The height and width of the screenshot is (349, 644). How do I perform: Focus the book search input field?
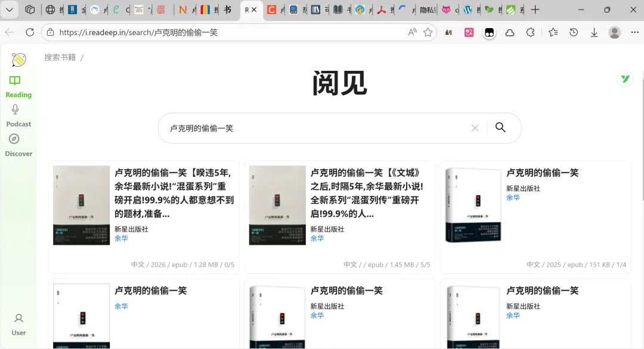[x=316, y=129]
